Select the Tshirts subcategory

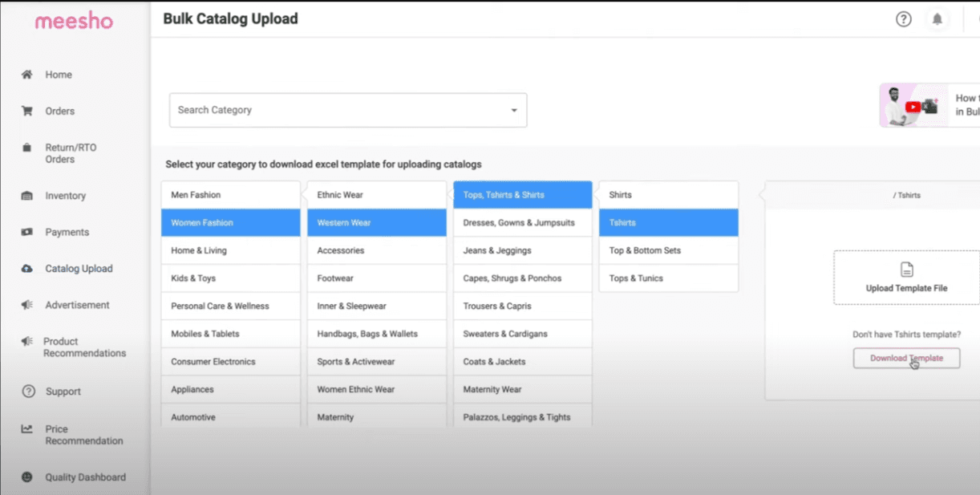coord(668,222)
